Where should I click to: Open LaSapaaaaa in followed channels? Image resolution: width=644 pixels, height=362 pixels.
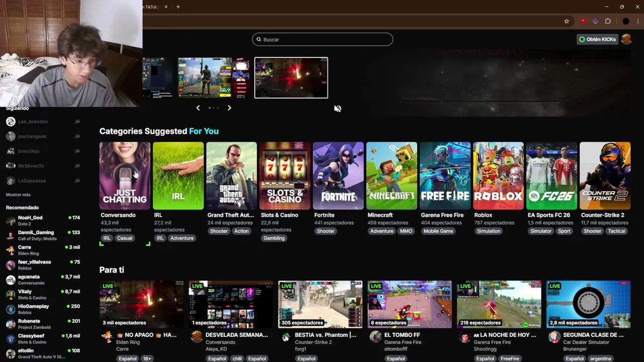click(x=43, y=180)
